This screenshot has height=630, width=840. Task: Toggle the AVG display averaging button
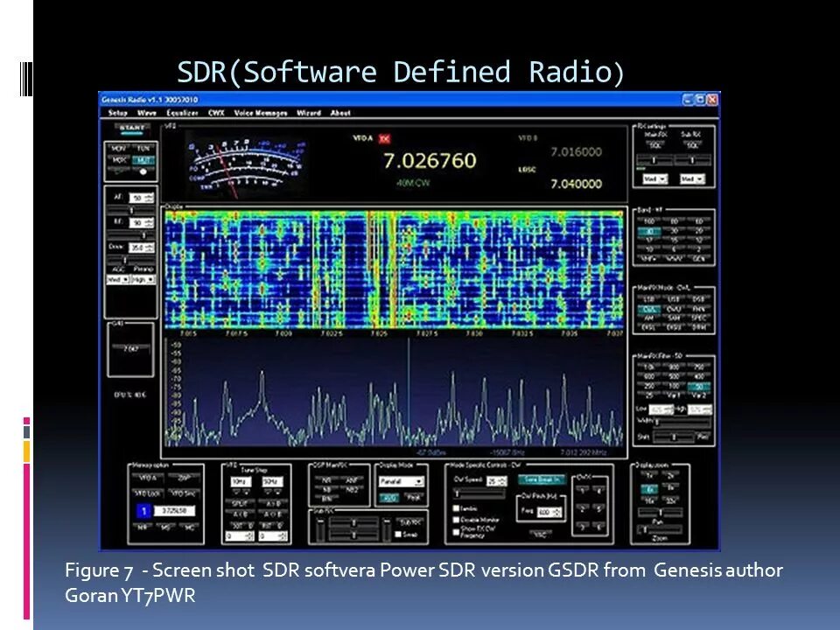[389, 498]
